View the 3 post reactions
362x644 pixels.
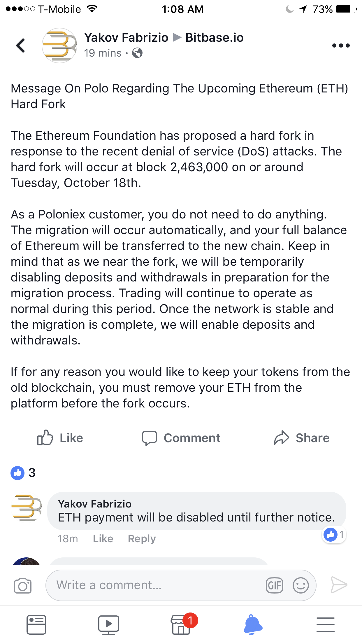pos(23,473)
